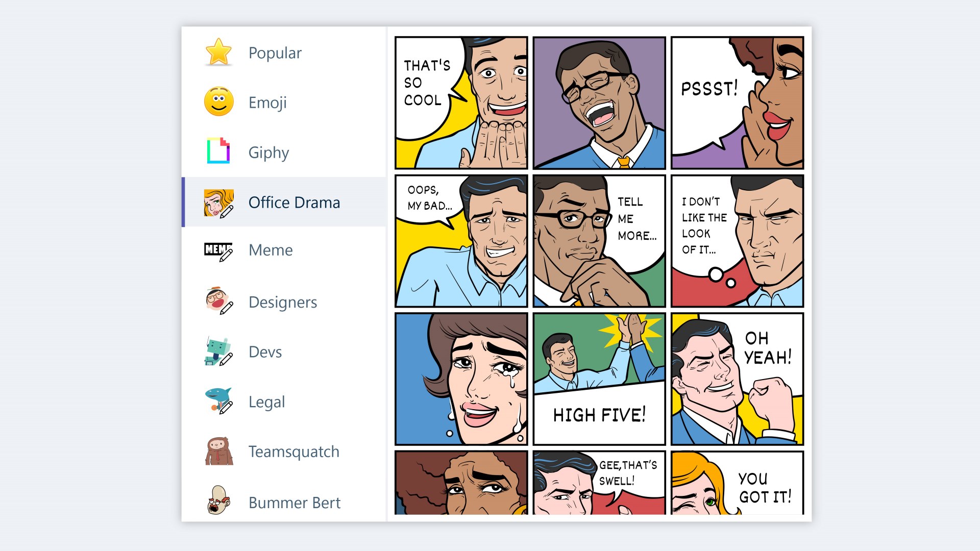Pick "I Don't Like The Look" sticker

737,241
